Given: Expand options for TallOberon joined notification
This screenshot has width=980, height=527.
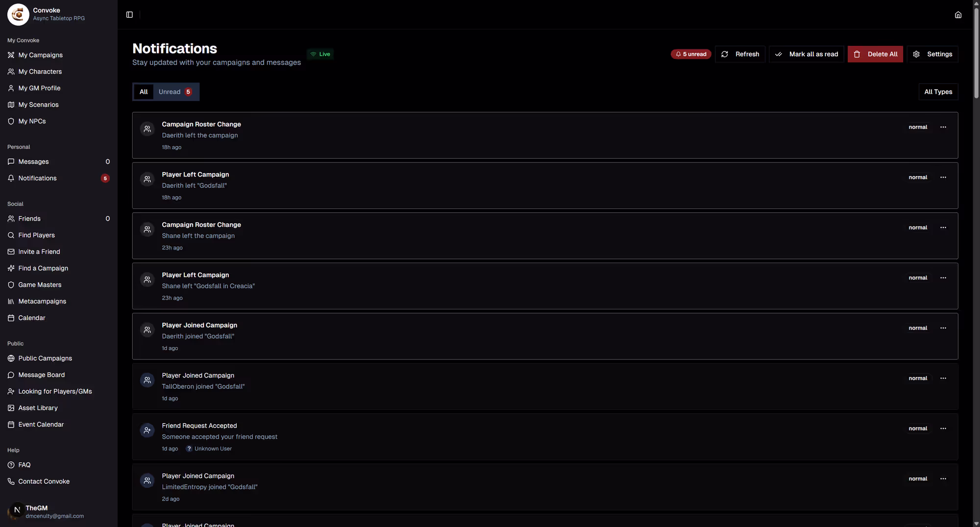Looking at the screenshot, I should coord(943,378).
